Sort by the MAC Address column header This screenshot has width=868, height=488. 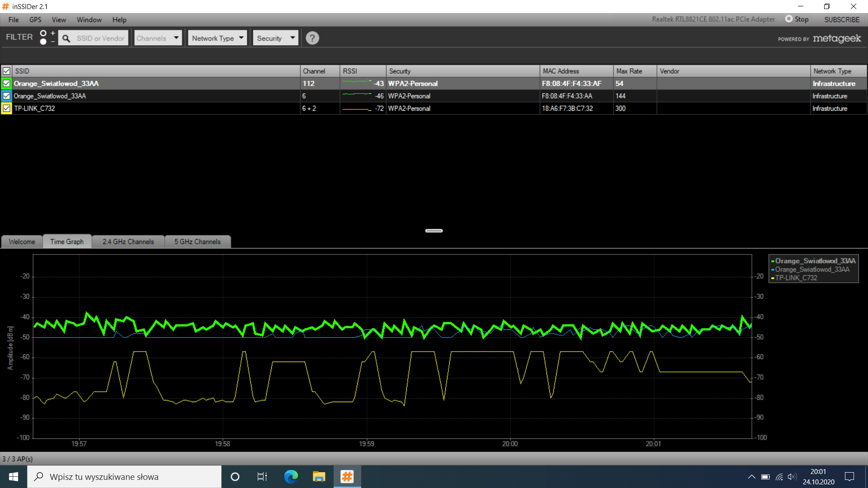coord(576,71)
